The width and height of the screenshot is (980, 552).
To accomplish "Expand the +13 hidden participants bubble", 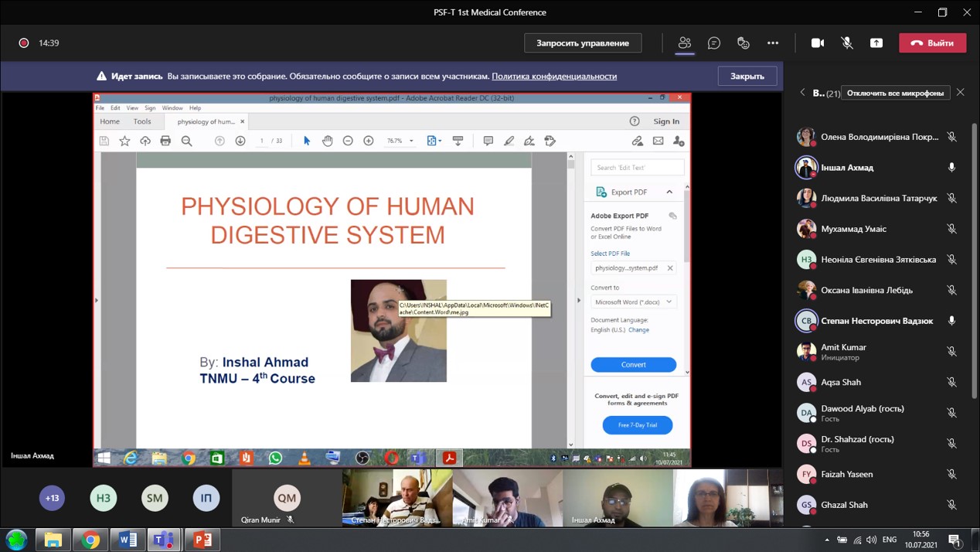I will click(53, 498).
